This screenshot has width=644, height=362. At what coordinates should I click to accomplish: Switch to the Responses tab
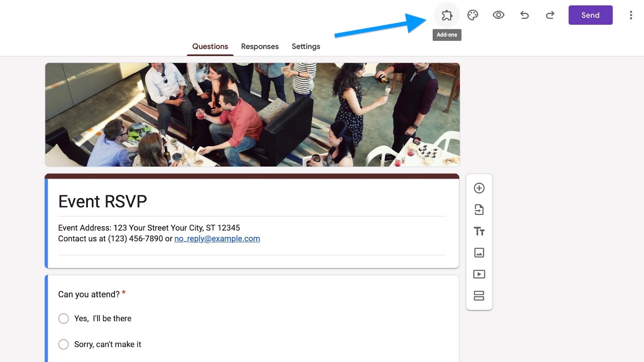click(x=260, y=46)
